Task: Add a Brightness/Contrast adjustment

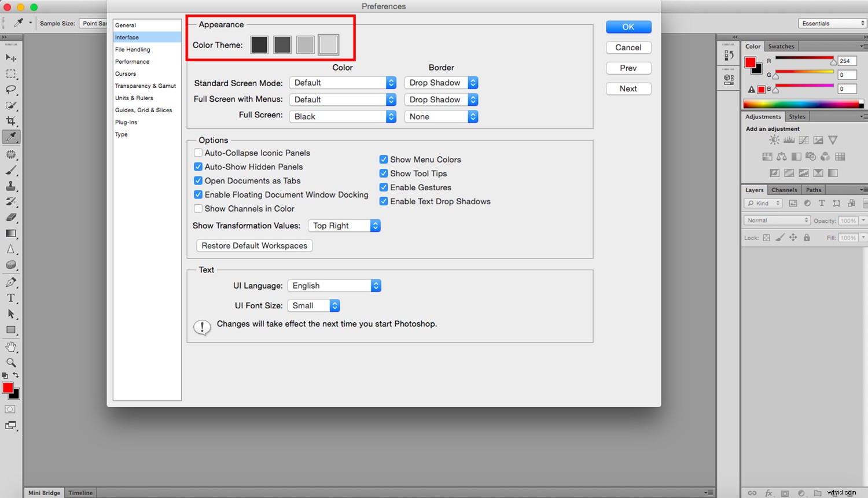Action: [x=774, y=139]
